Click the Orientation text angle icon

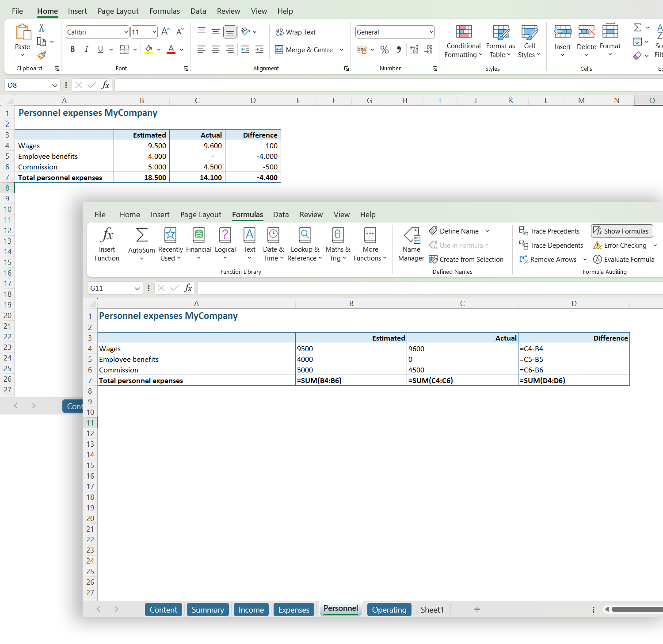245,31
